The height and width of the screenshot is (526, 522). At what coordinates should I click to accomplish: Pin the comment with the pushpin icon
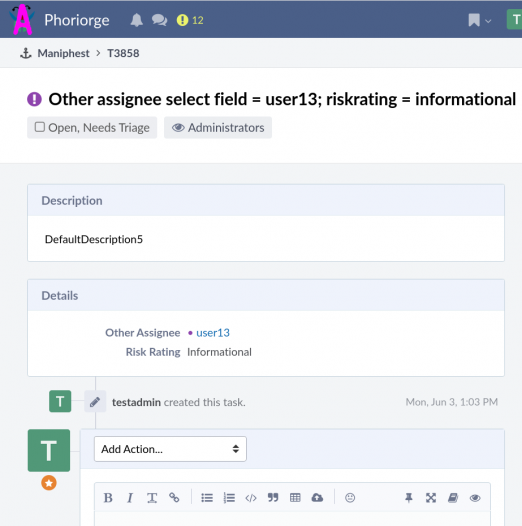point(409,498)
